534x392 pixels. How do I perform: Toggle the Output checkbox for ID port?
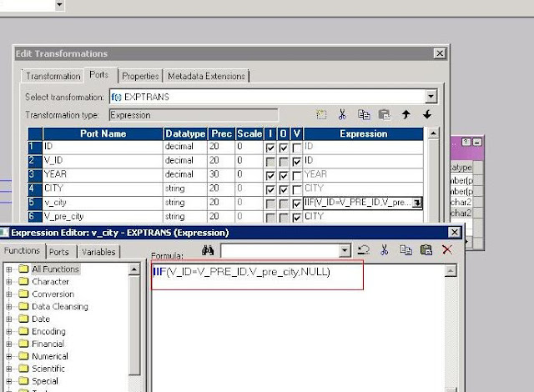pos(284,148)
